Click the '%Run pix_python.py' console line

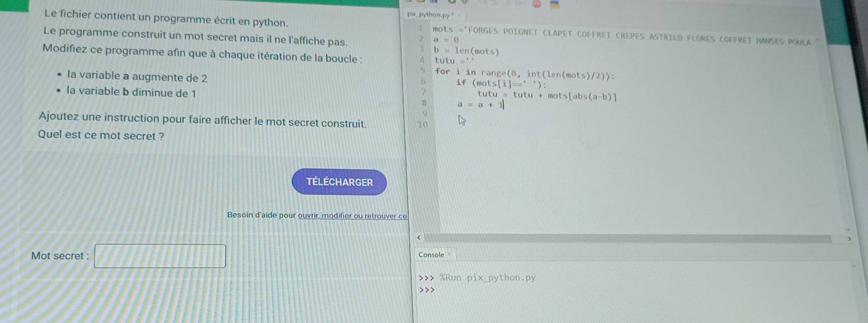tap(487, 278)
